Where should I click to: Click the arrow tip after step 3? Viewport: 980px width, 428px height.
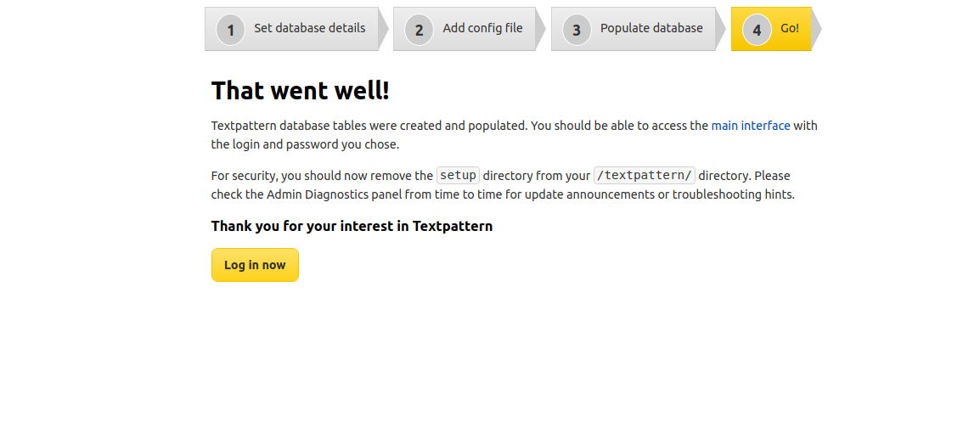pyautogui.click(x=720, y=29)
